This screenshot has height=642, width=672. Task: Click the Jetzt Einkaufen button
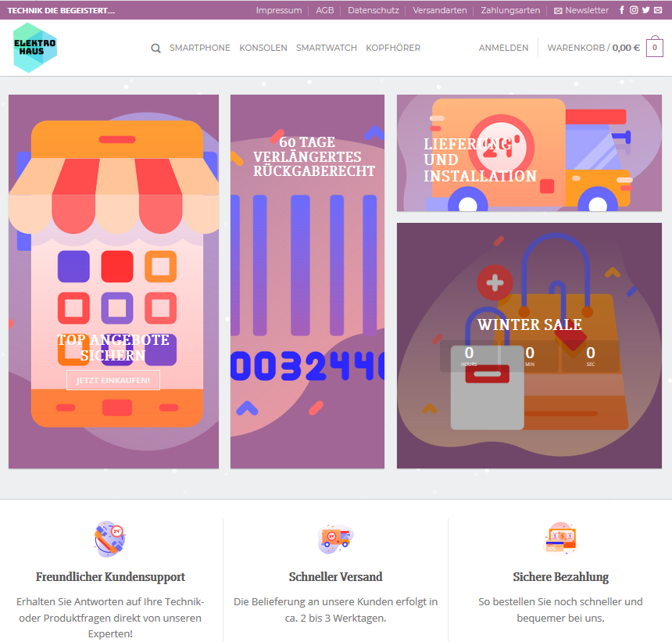point(113,380)
